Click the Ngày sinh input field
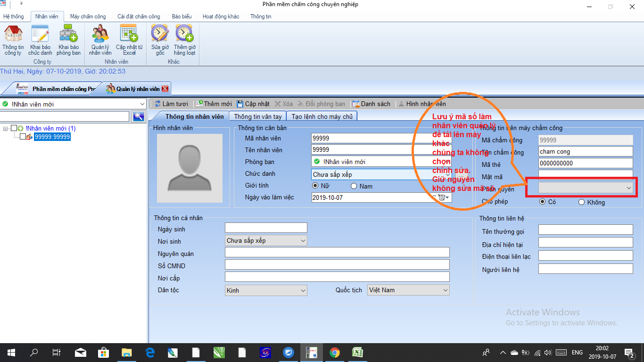Image resolution: width=644 pixels, height=362 pixels. (266, 228)
